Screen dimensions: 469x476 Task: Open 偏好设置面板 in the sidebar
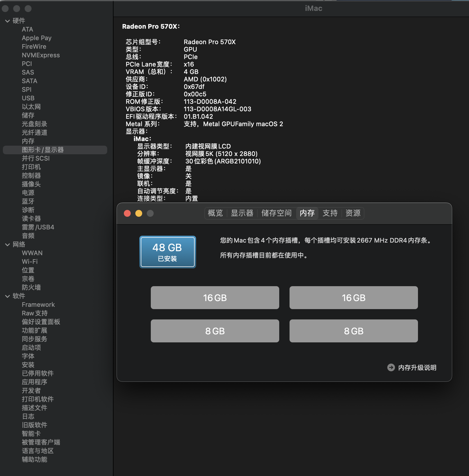[41, 322]
